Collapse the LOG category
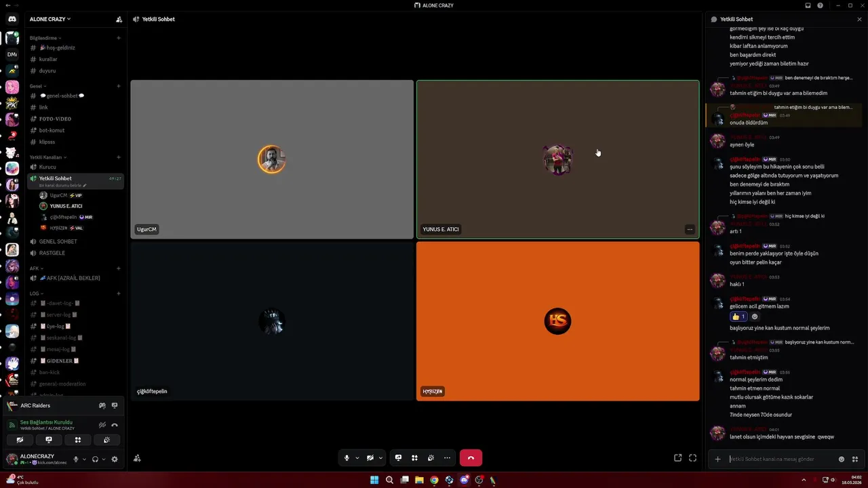This screenshot has width=868, height=488. [36, 293]
